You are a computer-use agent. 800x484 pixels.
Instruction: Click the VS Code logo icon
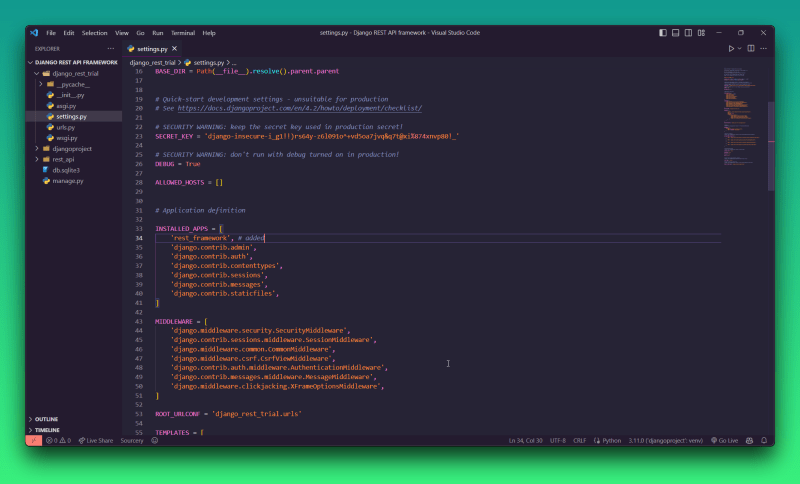(x=34, y=33)
